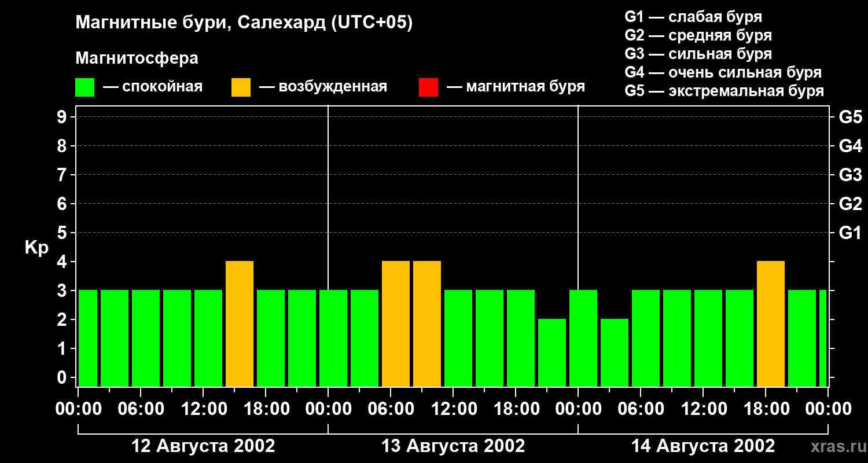Click the '— возбужденная' legend label
This screenshot has width=868, height=463.
point(323,87)
